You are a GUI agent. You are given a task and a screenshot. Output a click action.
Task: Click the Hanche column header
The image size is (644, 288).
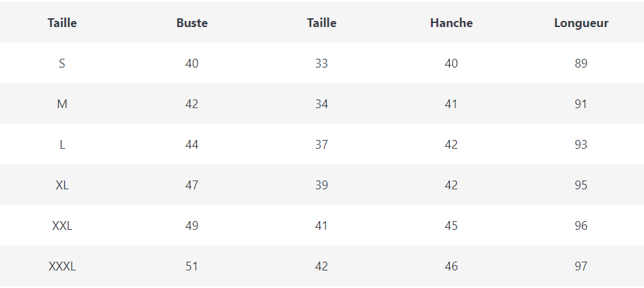click(x=451, y=23)
